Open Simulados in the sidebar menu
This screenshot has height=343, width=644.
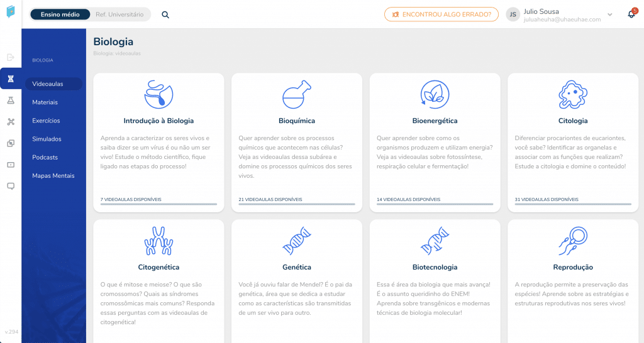coord(47,139)
